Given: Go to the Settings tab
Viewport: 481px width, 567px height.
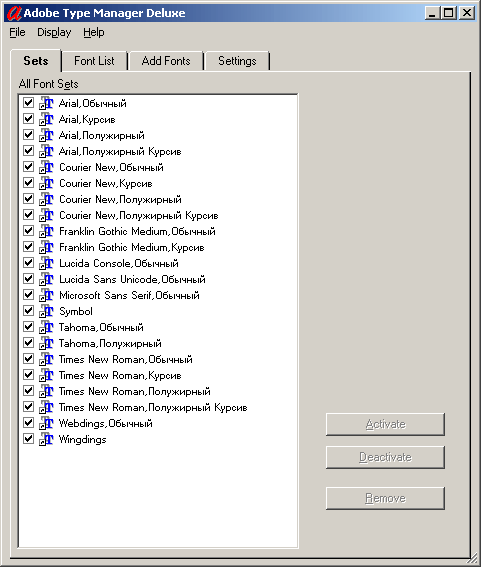Looking at the screenshot, I should (x=237, y=61).
